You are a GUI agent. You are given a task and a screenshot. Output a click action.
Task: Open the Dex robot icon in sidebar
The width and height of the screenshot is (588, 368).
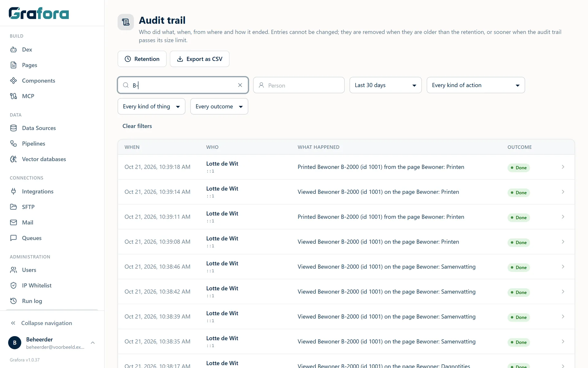pyautogui.click(x=13, y=49)
